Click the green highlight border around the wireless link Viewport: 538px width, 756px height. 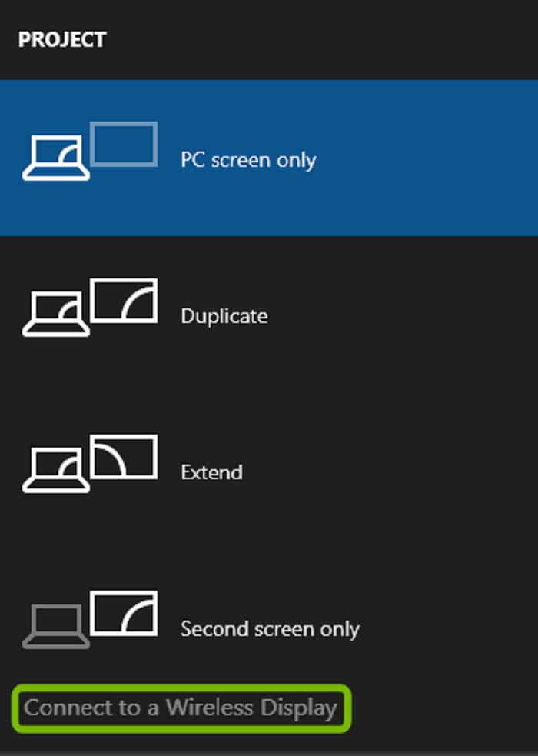(181, 687)
